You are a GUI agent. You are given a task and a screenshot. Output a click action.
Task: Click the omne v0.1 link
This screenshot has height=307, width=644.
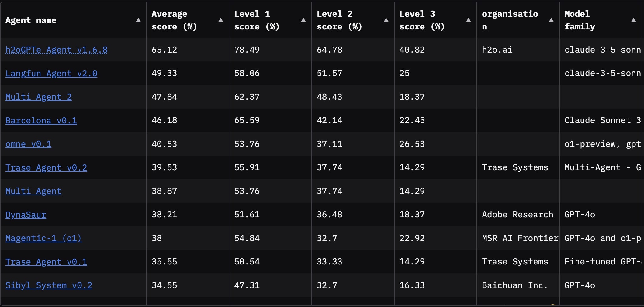28,144
